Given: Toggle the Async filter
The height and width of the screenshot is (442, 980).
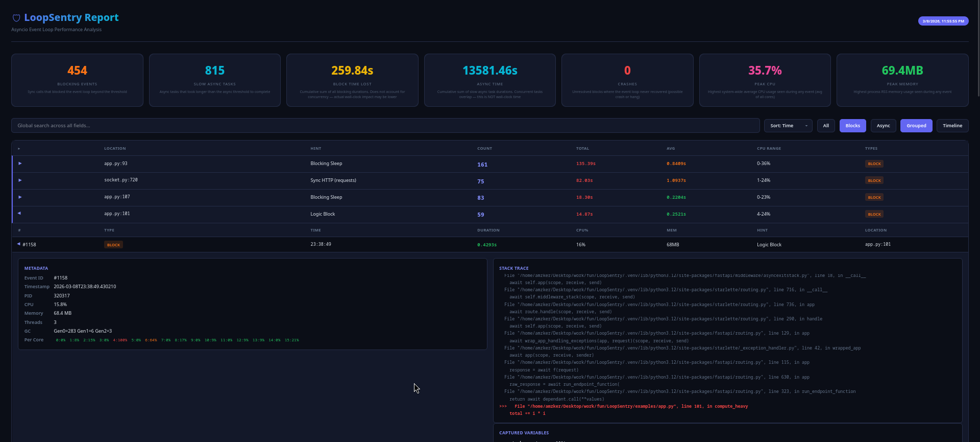Looking at the screenshot, I should pos(883,126).
